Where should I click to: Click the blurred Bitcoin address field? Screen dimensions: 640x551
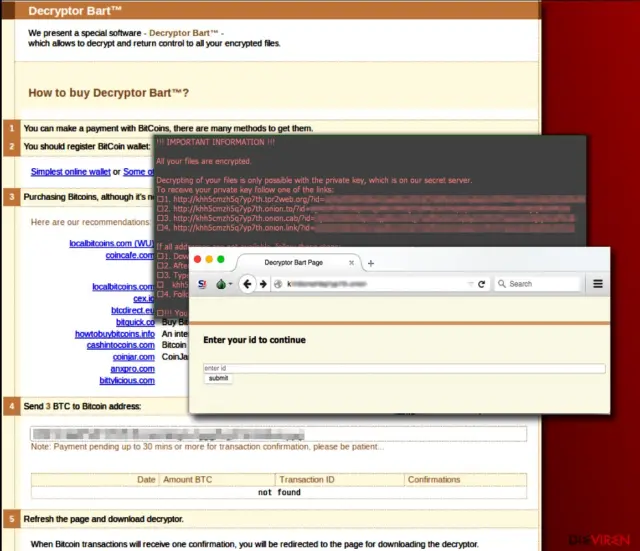pos(279,434)
